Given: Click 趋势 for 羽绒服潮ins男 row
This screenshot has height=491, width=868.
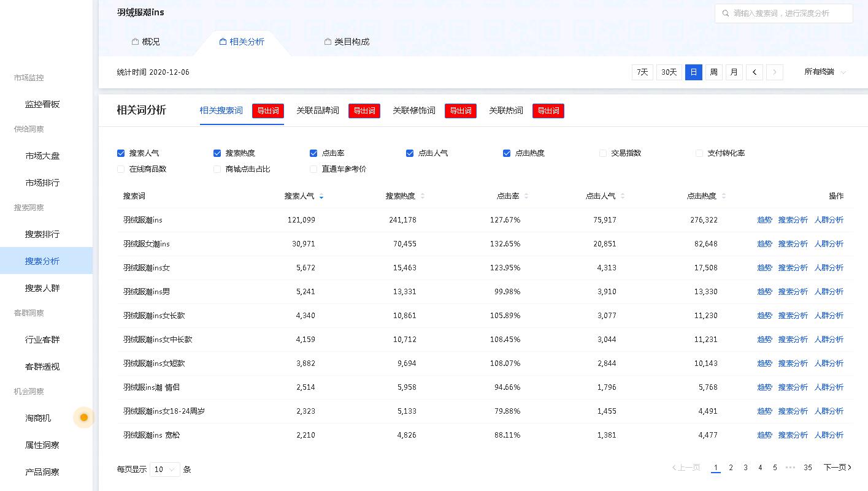Looking at the screenshot, I should 764,292.
